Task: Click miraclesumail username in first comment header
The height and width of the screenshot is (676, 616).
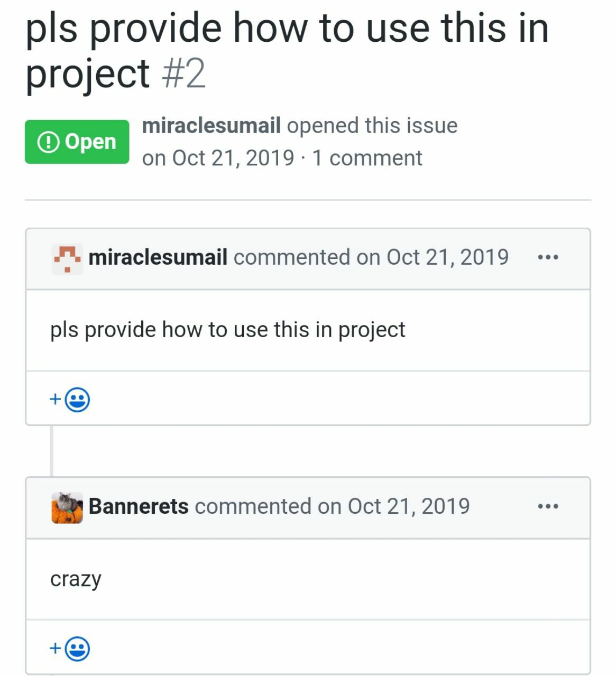Action: pyautogui.click(x=158, y=257)
